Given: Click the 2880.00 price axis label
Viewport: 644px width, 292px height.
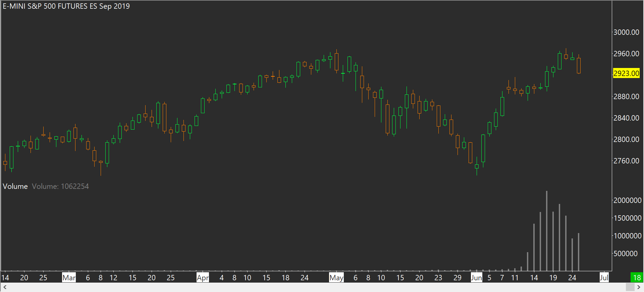Looking at the screenshot, I should pyautogui.click(x=626, y=97).
